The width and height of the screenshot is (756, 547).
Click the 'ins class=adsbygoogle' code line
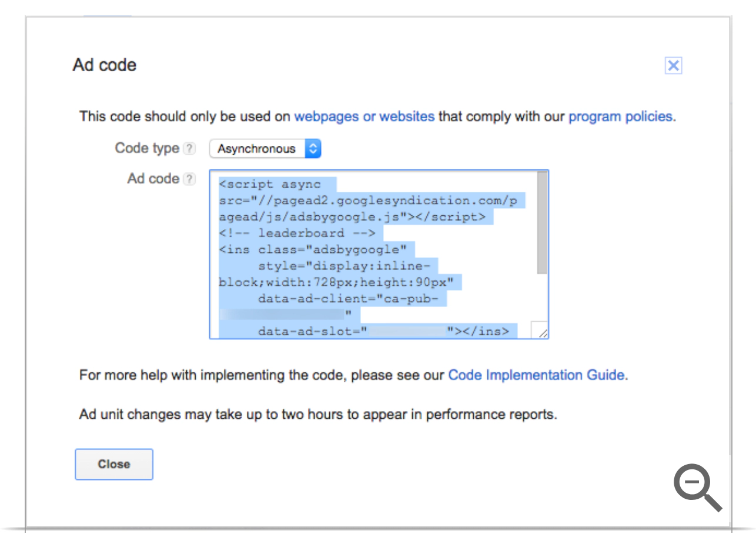(313, 249)
